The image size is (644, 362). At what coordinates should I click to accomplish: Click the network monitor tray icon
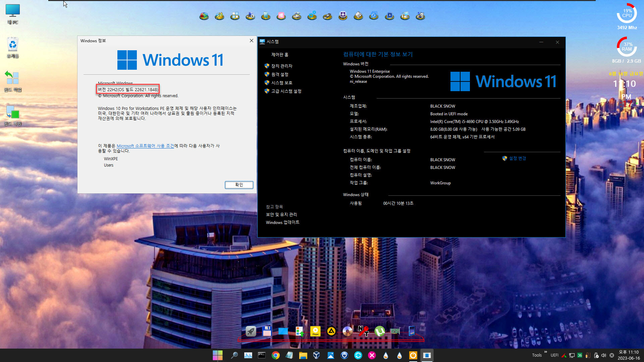(572, 355)
